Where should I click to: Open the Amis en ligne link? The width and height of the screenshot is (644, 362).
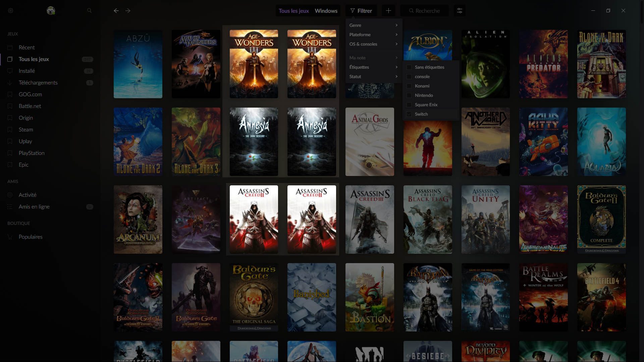(x=50, y=207)
